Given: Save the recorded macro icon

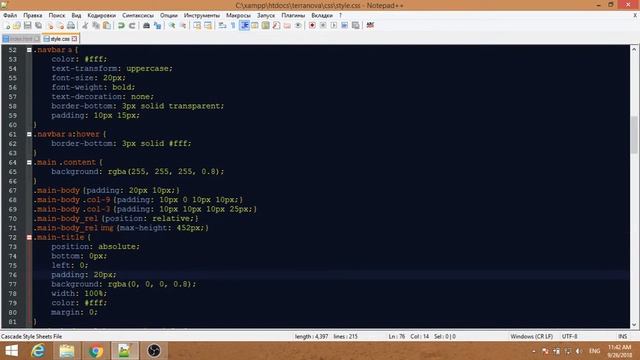Looking at the screenshot, I should pyautogui.click(x=356, y=26).
